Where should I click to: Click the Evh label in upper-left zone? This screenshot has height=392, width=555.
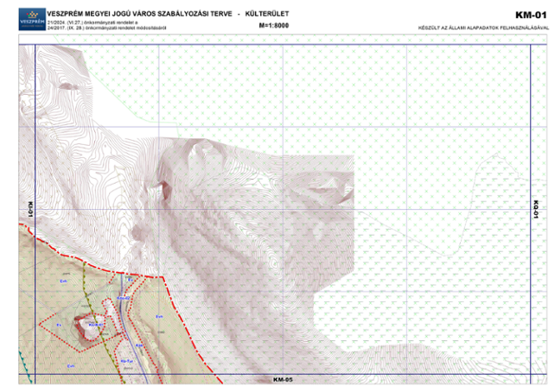click(63, 280)
